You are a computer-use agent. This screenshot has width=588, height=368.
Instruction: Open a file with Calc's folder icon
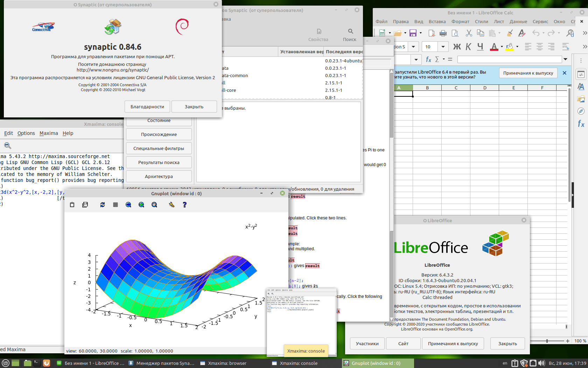[398, 33]
